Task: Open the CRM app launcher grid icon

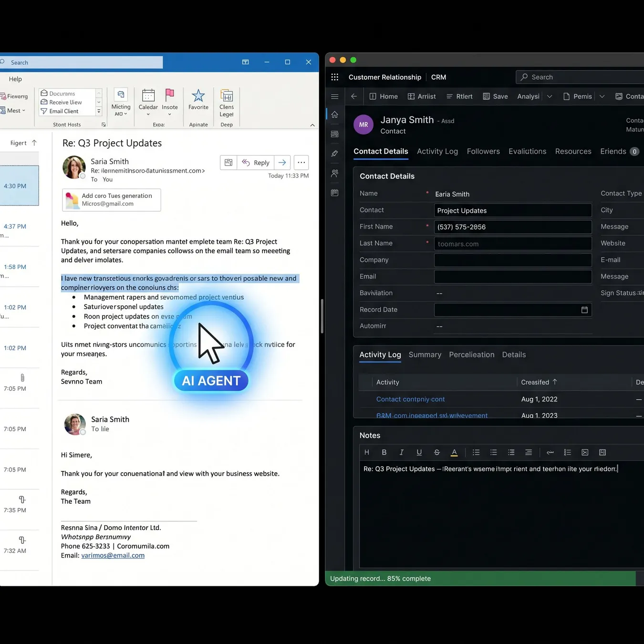Action: click(x=335, y=77)
